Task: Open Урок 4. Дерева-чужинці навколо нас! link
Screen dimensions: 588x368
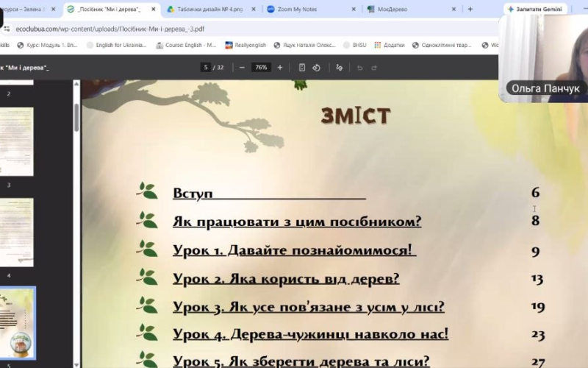Action: [x=310, y=334]
